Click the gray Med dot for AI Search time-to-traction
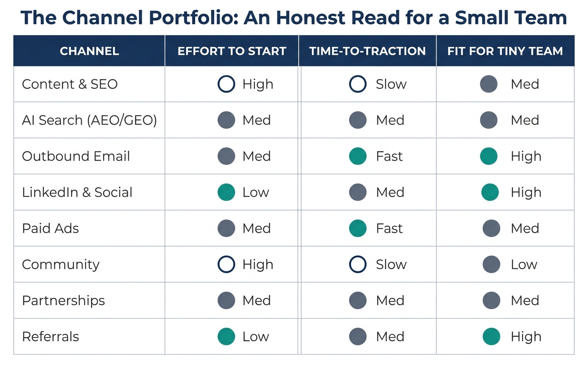 pos(358,120)
